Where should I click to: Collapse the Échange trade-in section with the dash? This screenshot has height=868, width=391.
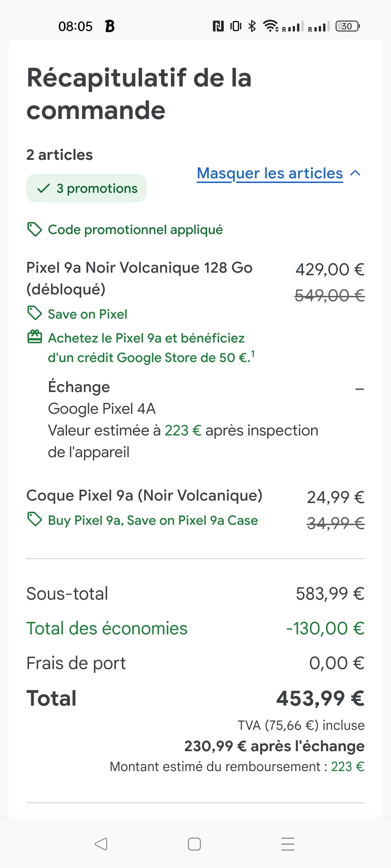tap(360, 389)
